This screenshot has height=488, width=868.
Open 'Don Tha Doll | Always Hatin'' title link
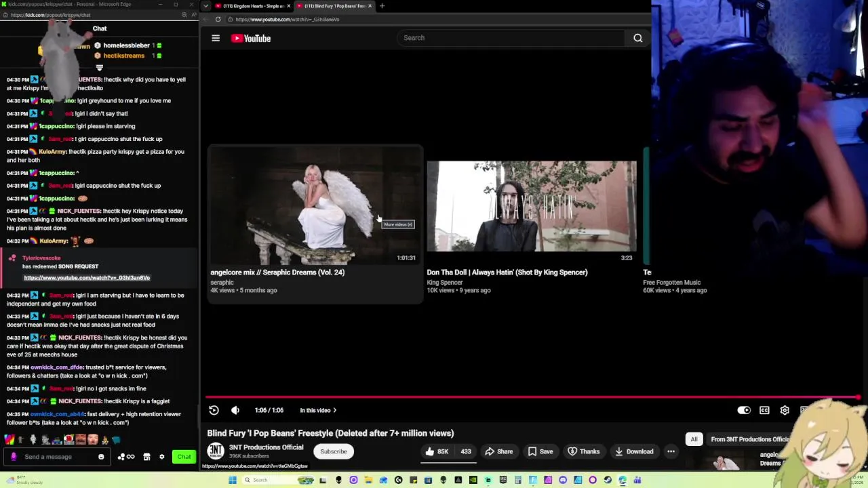(507, 272)
